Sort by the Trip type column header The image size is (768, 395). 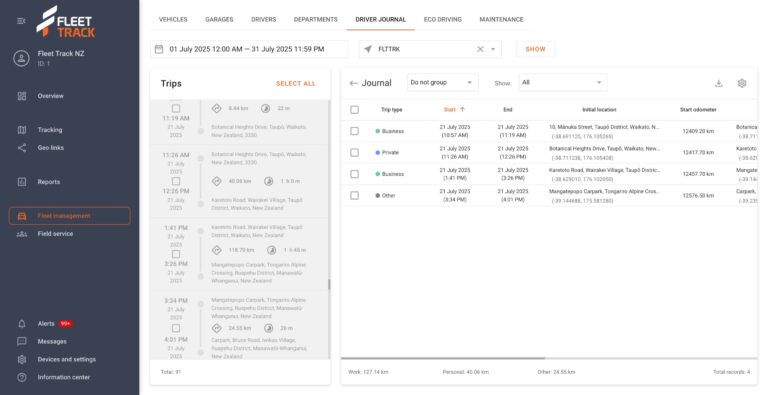[x=391, y=110]
